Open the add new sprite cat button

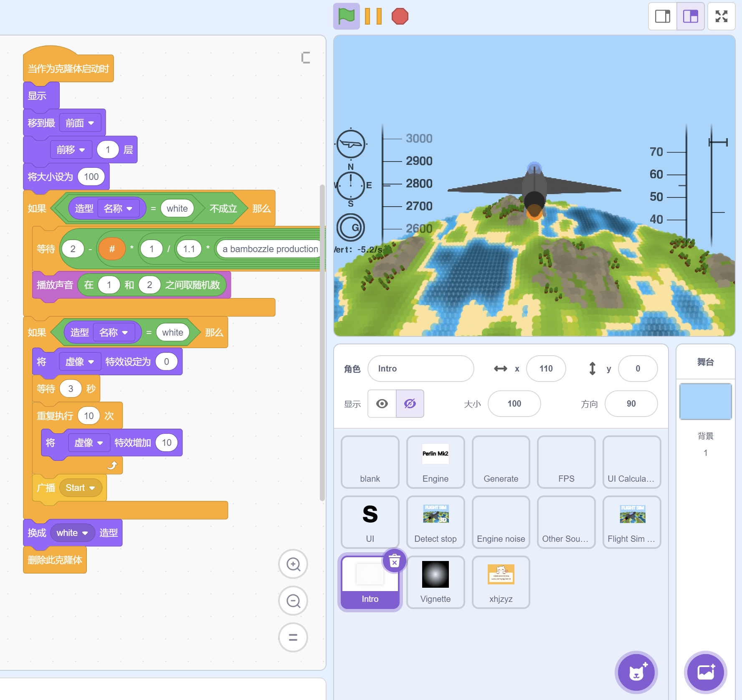[x=636, y=672]
